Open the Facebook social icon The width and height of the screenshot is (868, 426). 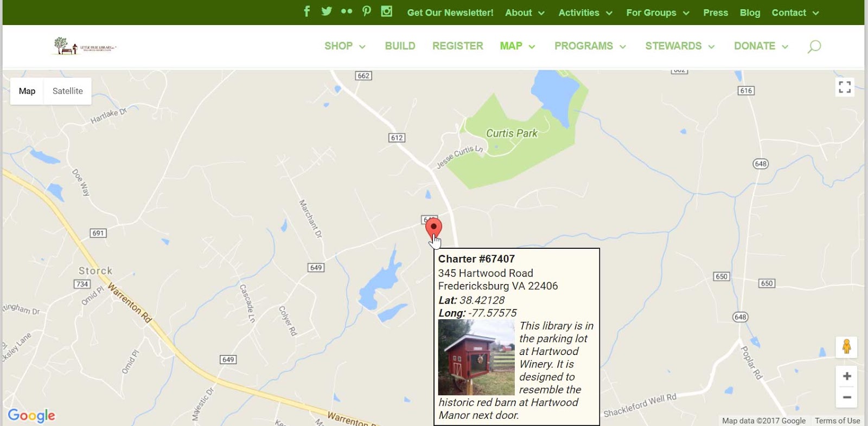point(307,11)
